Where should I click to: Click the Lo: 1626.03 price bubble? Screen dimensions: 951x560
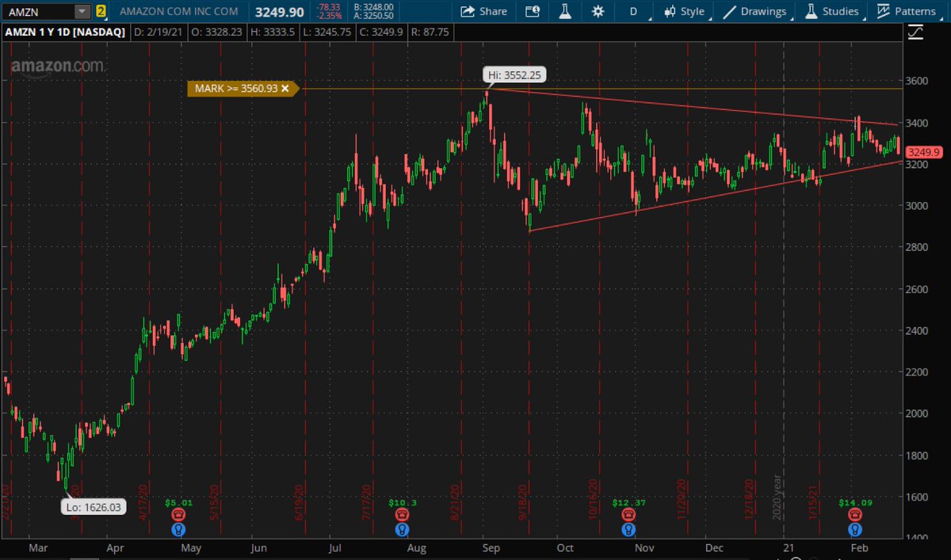[x=94, y=507]
